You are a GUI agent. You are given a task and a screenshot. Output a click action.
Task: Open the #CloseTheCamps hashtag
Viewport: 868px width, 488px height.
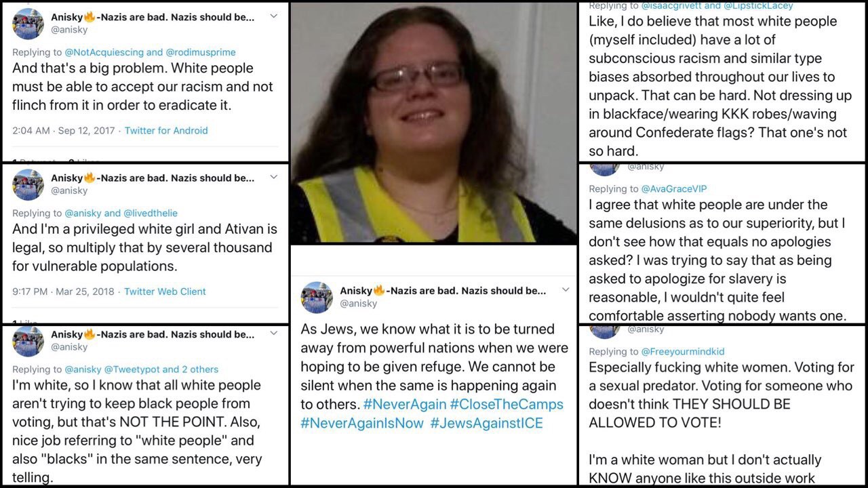[x=507, y=405]
